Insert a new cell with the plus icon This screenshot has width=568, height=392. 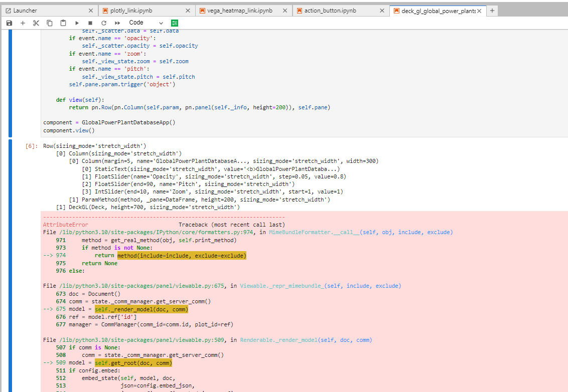click(x=23, y=23)
